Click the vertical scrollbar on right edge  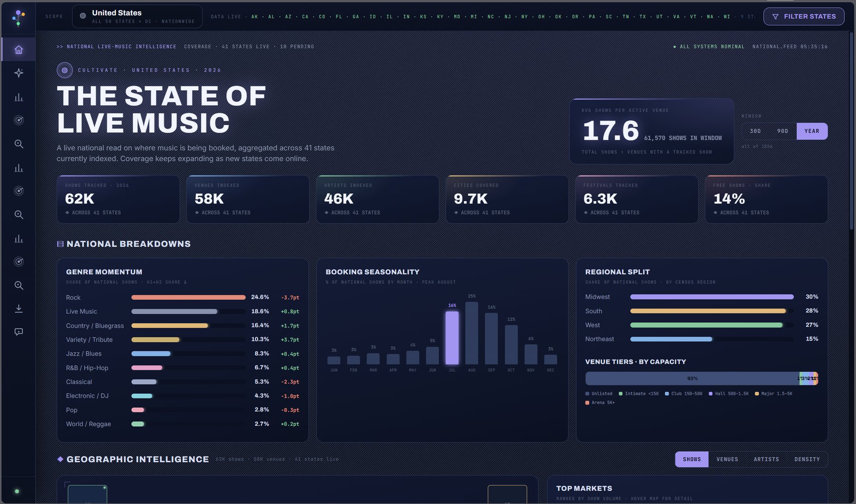click(x=851, y=131)
